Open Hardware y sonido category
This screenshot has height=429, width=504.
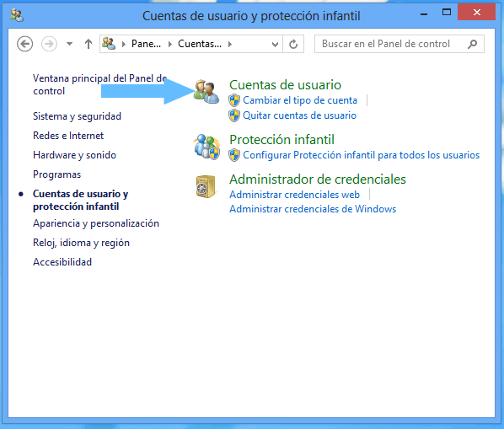tap(74, 155)
